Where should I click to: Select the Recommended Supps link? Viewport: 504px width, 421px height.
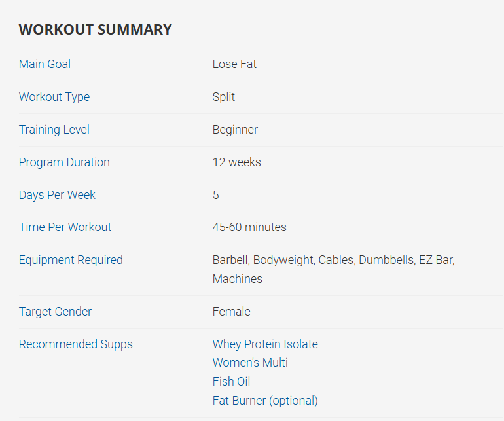[x=75, y=344]
